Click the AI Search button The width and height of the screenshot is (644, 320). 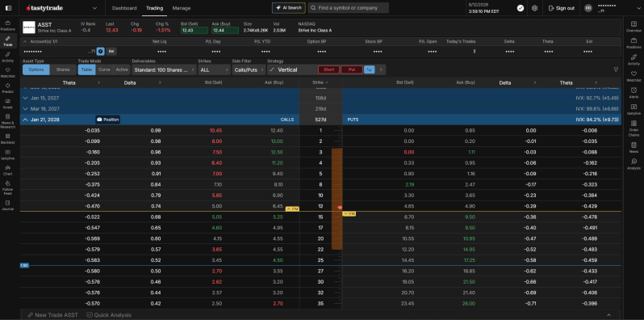[289, 8]
